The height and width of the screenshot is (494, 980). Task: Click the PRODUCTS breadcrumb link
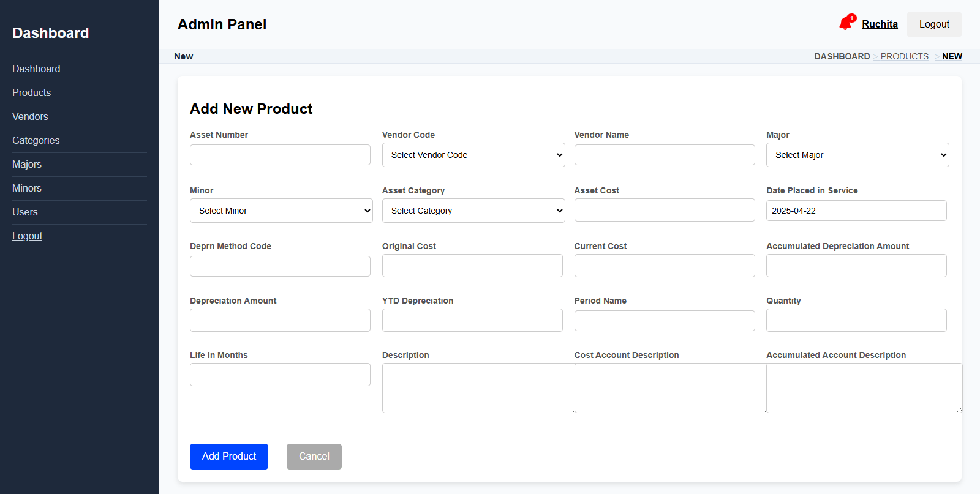904,56
